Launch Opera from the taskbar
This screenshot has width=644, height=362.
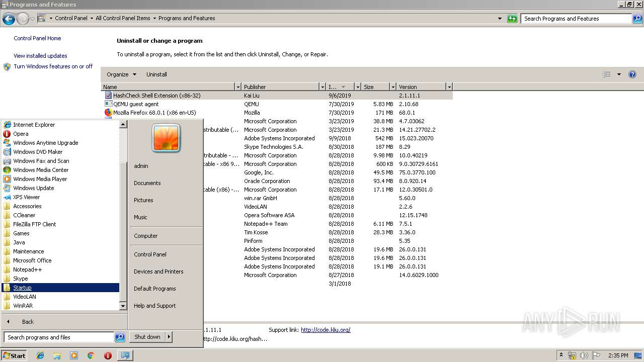pyautogui.click(x=108, y=355)
